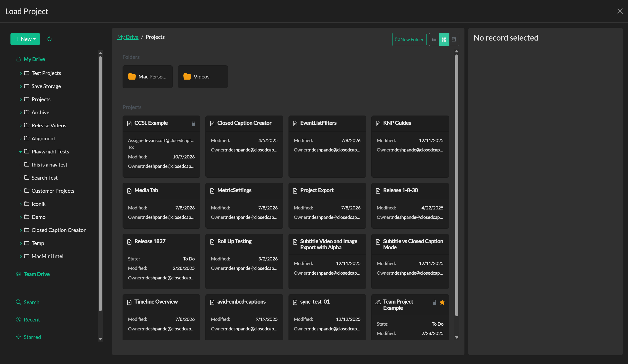Image resolution: width=628 pixels, height=364 pixels.
Task: Switch to board view layout
Action: [454, 39]
